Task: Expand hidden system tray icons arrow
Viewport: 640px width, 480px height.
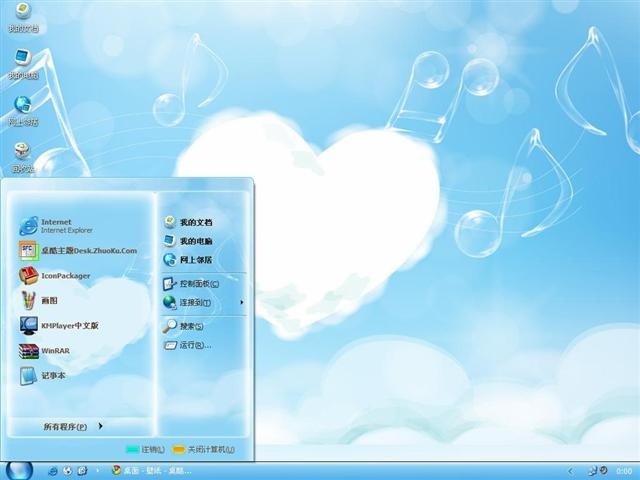Action: pyautogui.click(x=571, y=470)
